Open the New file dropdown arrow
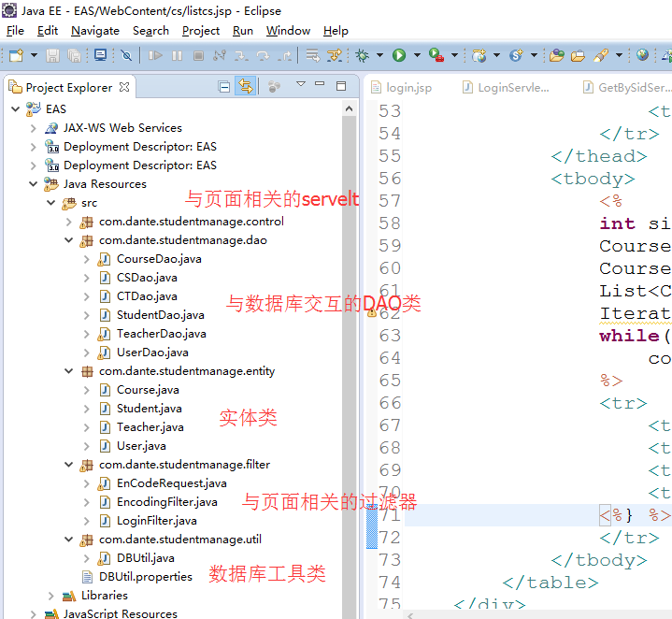This screenshot has width=672, height=619. pyautogui.click(x=34, y=55)
